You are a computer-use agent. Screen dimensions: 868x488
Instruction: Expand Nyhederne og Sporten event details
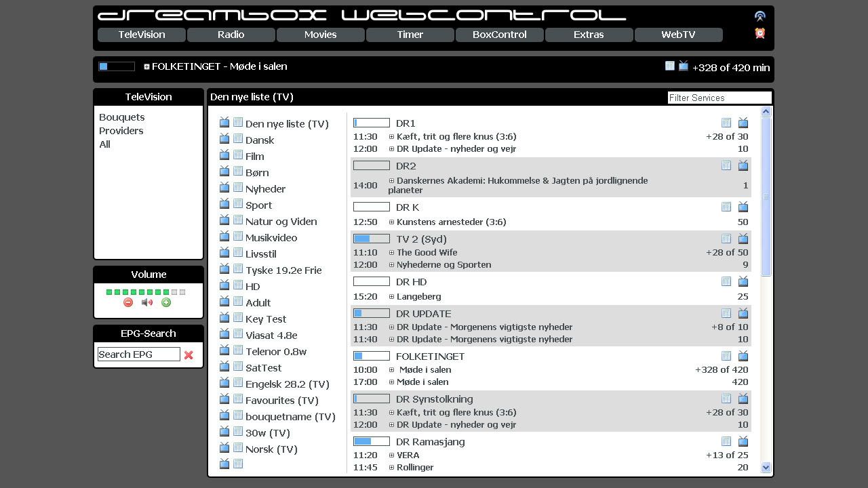391,265
